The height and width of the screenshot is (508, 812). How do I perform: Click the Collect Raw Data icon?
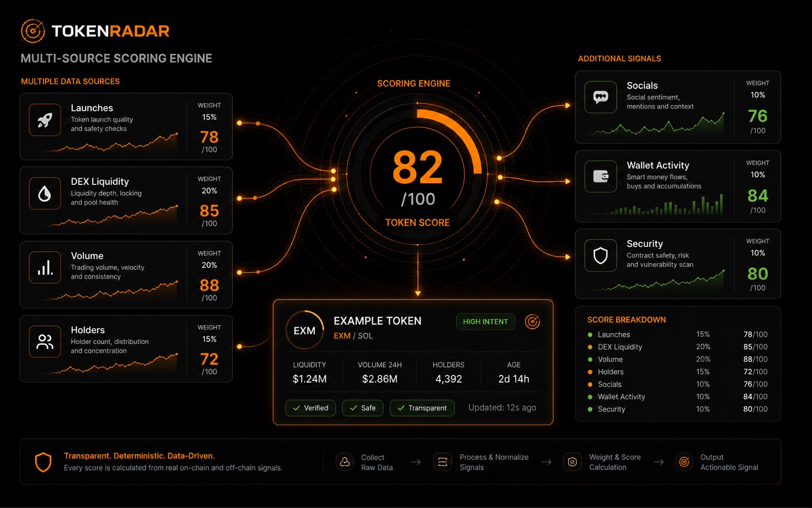[x=345, y=462]
